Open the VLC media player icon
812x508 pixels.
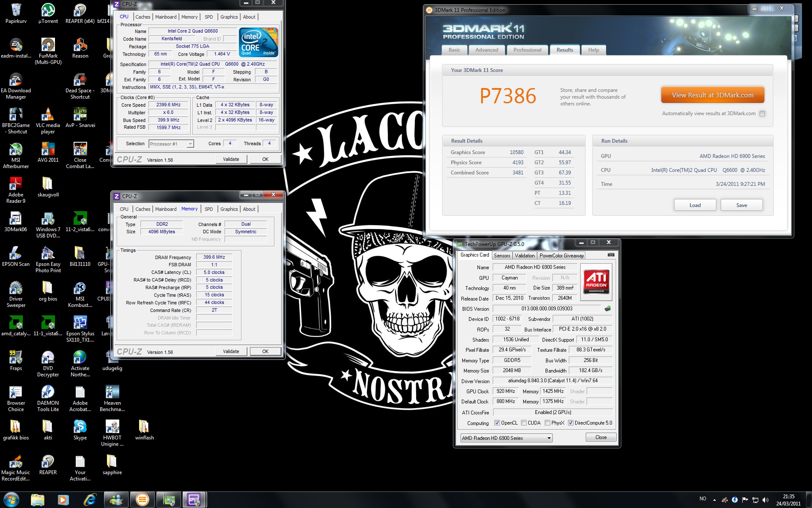48,121
